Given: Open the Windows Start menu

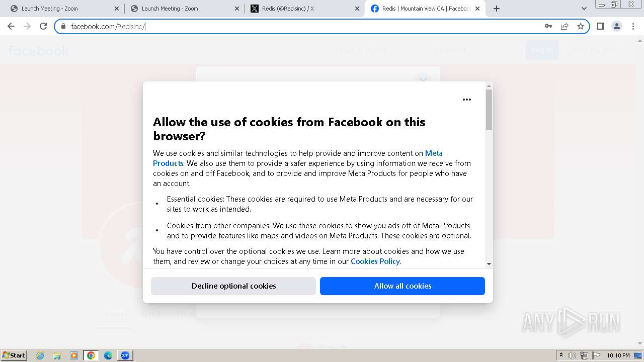Looking at the screenshot, I should pos(14,355).
